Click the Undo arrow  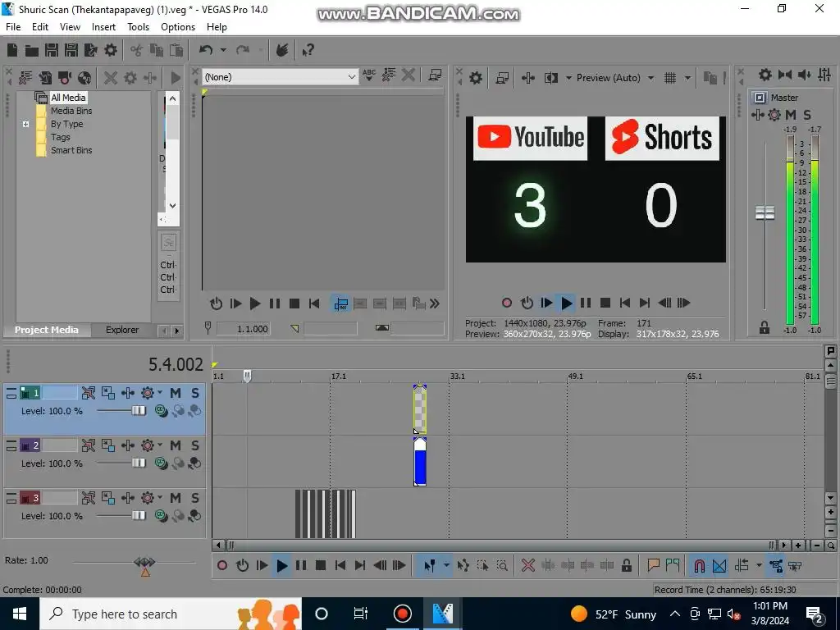[x=206, y=50]
